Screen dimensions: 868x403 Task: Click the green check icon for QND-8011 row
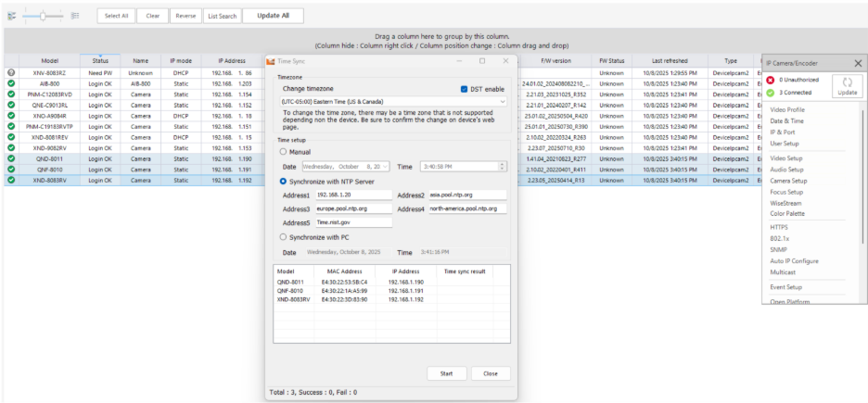click(x=11, y=158)
